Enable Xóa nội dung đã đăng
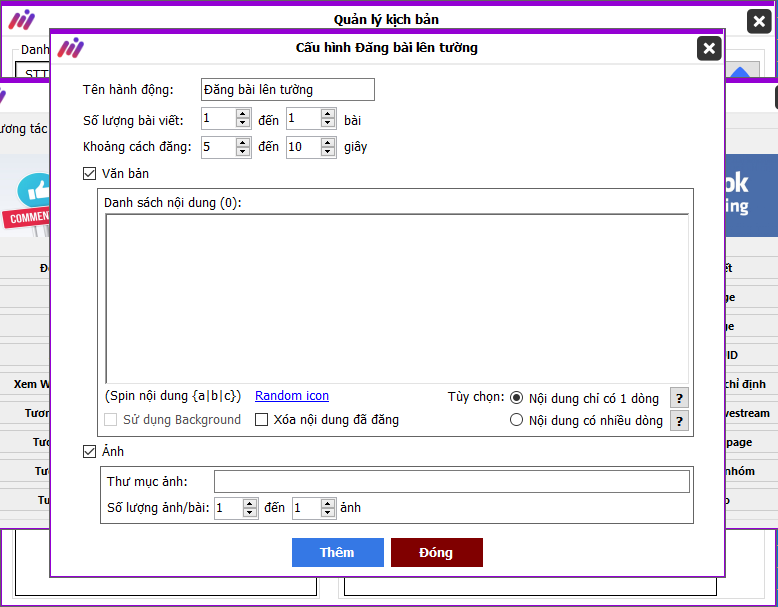This screenshot has height=607, width=778. coord(262,420)
